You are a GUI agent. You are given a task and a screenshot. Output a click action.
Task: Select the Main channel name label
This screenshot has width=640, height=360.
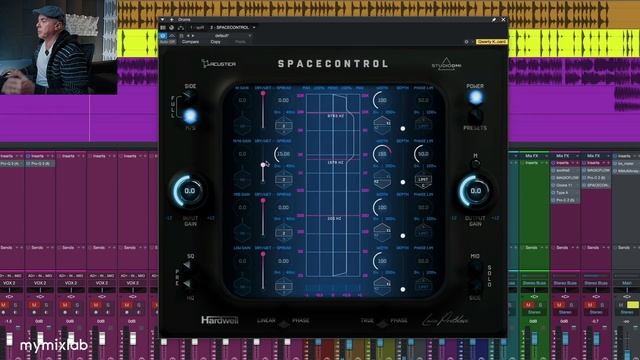[627, 283]
